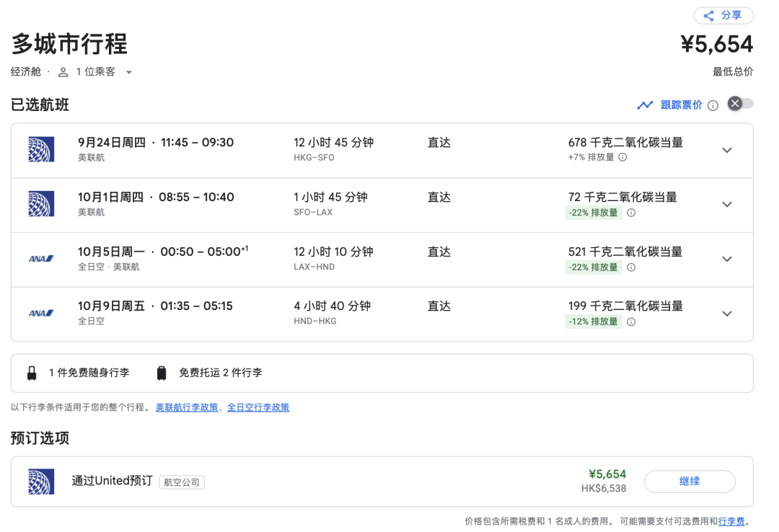The height and width of the screenshot is (532, 779).
Task: Expand the LAX–HND flight details
Action: pos(727,260)
